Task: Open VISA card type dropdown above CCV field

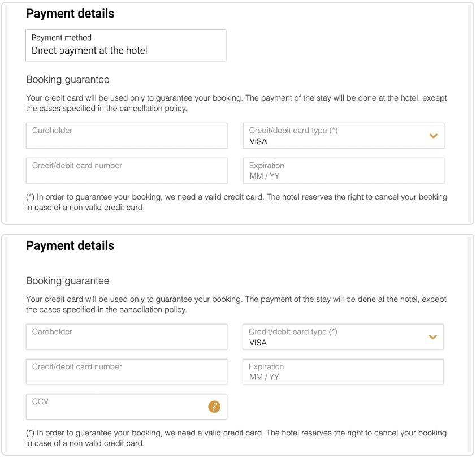Action: (343, 337)
